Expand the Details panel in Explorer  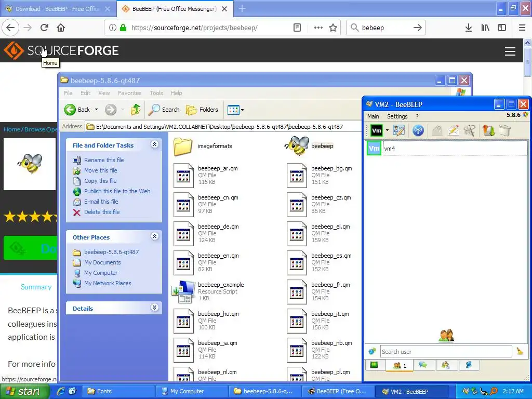pos(154,308)
